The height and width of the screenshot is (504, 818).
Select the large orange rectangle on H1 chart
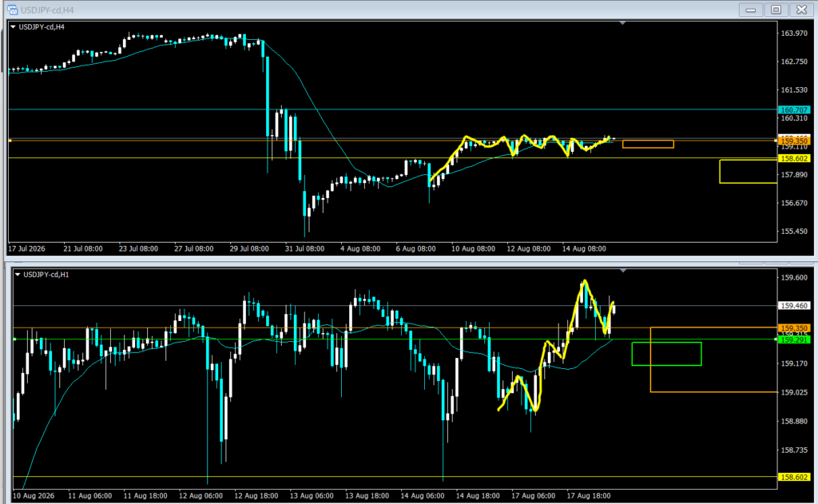click(x=713, y=359)
